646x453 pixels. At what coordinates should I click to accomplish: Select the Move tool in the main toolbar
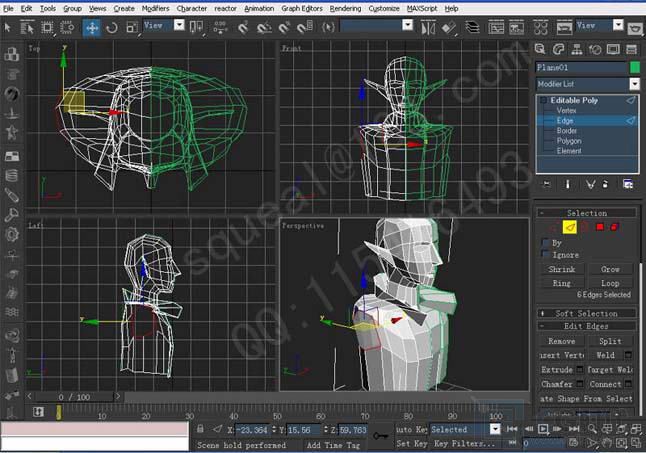tap(92, 27)
